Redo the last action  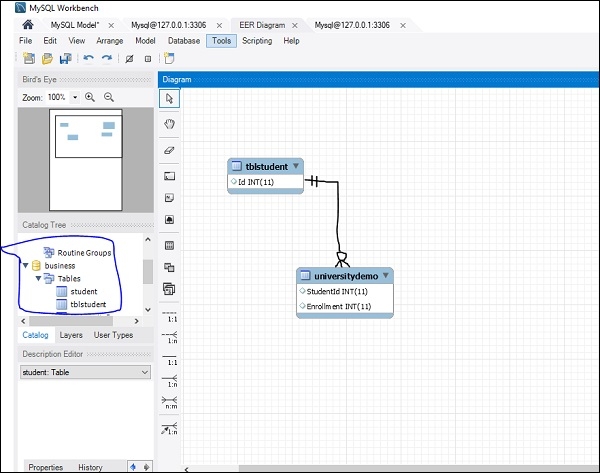pos(107,59)
